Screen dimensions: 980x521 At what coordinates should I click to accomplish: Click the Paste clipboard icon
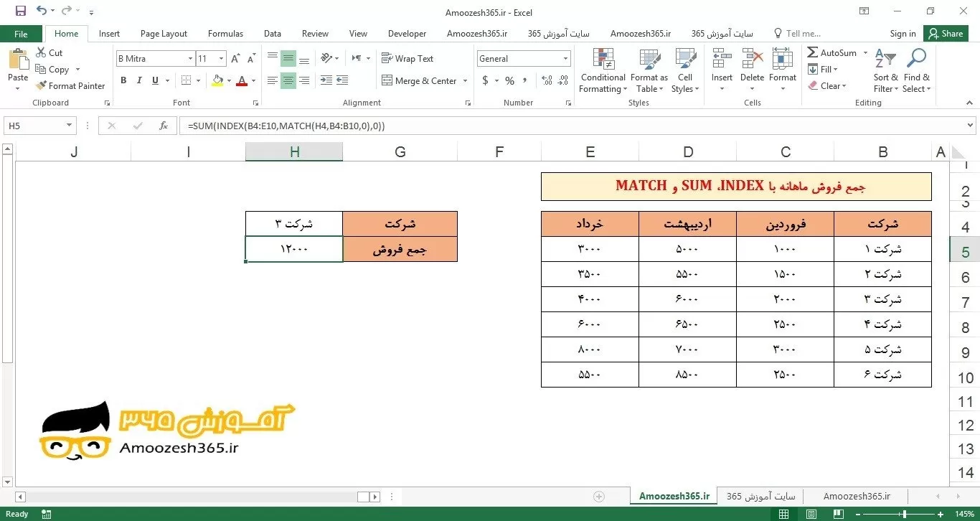click(x=18, y=60)
